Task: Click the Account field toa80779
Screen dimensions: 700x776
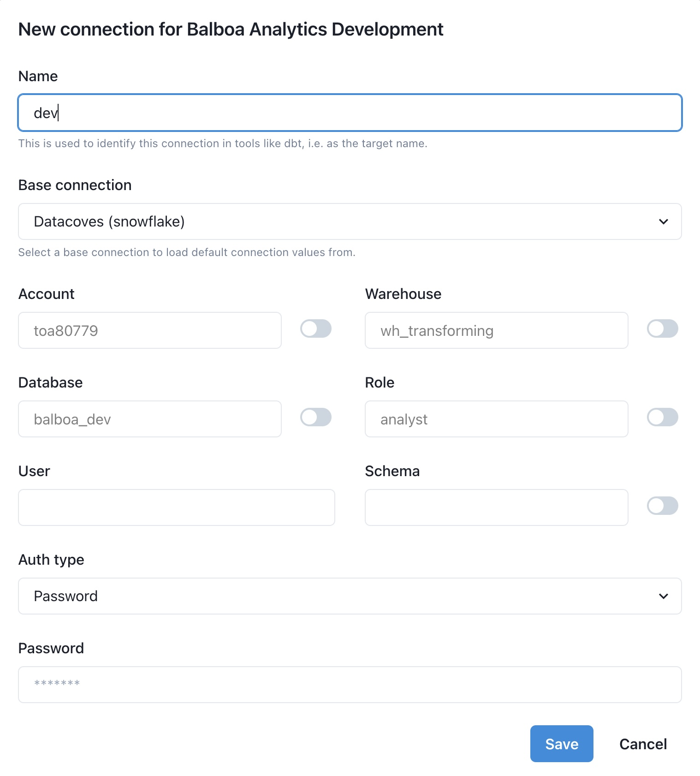Action: [x=150, y=330]
